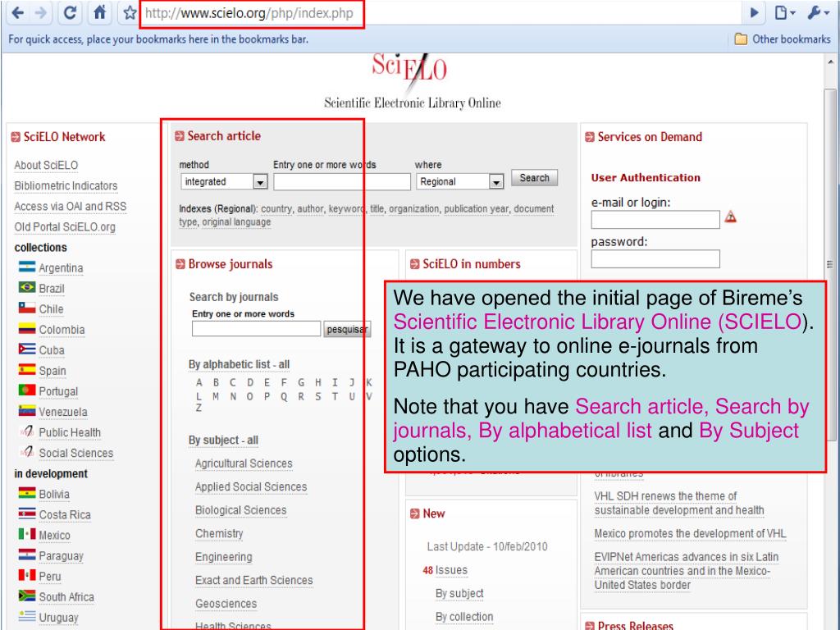This screenshot has height=630, width=840.
Task: Click the password field
Action: click(x=655, y=259)
